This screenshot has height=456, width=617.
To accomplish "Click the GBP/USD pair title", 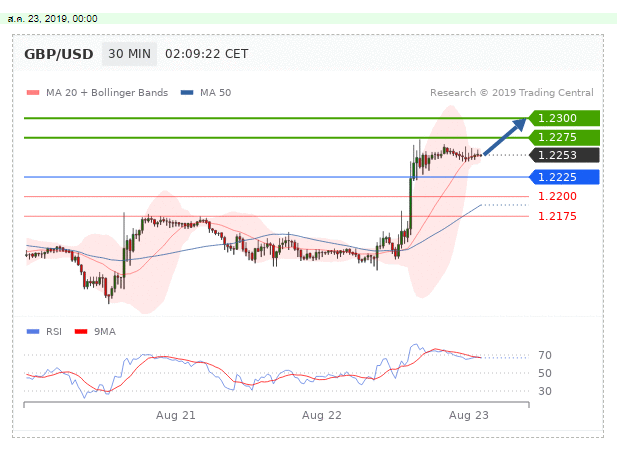I will point(59,54).
